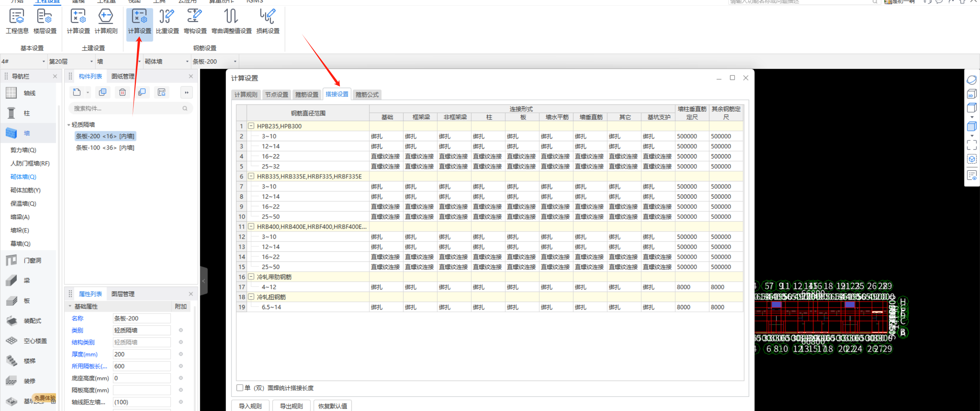This screenshot has width=980, height=411.
Task: Switch to 箍筋设置 tab
Action: [x=307, y=95]
